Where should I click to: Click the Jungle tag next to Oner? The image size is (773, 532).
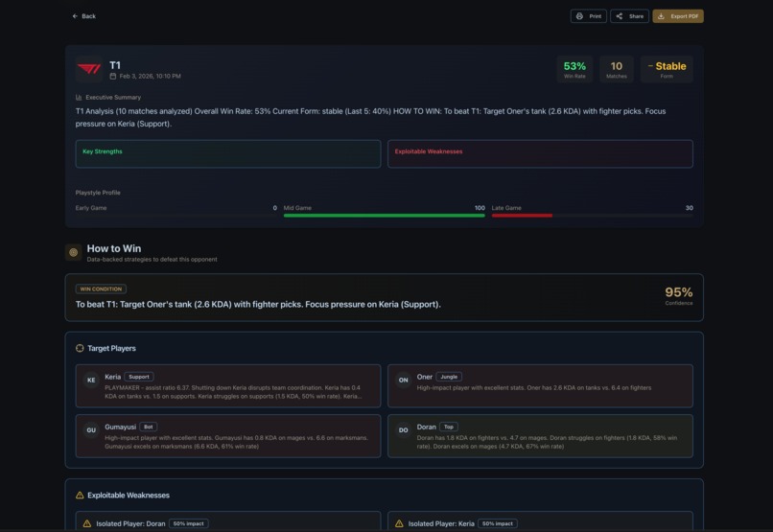449,377
